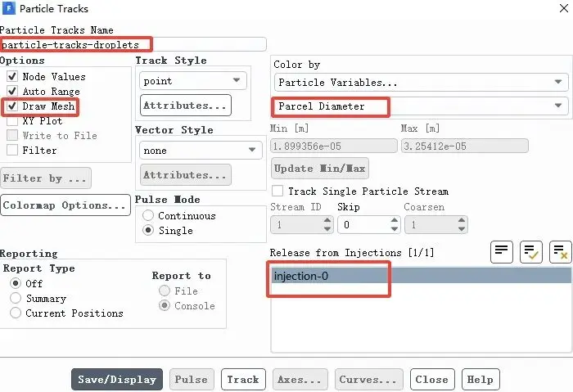
Task: Open the Particle Variables category dropdown
Action: coord(422,82)
